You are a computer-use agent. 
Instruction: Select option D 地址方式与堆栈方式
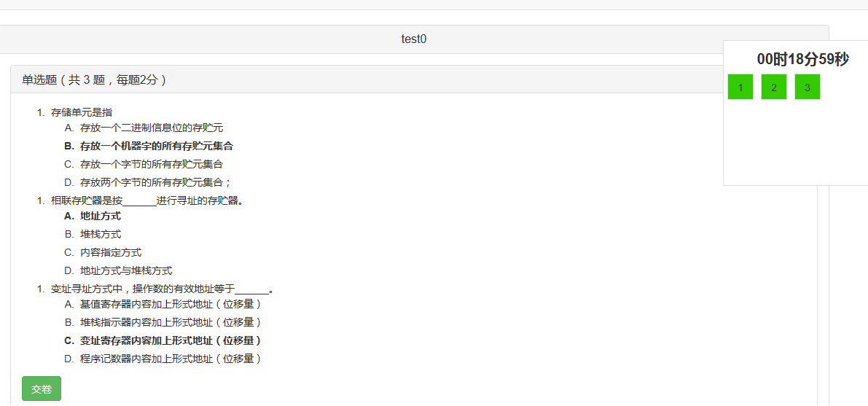pos(126,270)
